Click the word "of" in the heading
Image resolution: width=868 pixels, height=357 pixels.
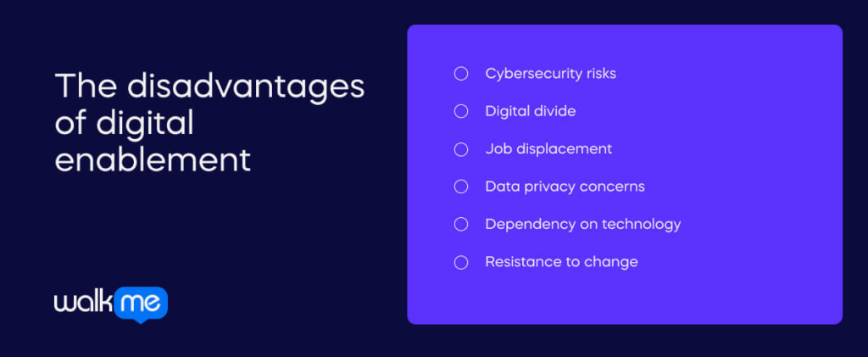(73, 124)
